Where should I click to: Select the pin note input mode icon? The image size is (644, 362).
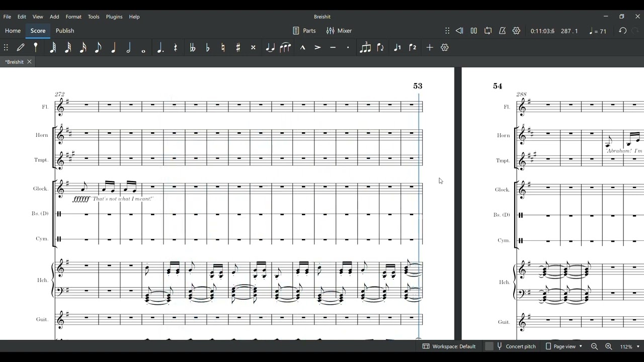(x=36, y=47)
